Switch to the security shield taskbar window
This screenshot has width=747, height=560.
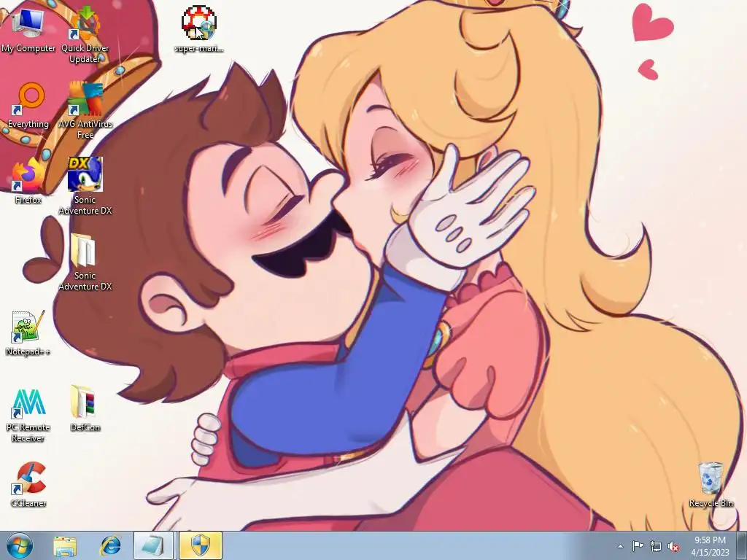[200, 545]
